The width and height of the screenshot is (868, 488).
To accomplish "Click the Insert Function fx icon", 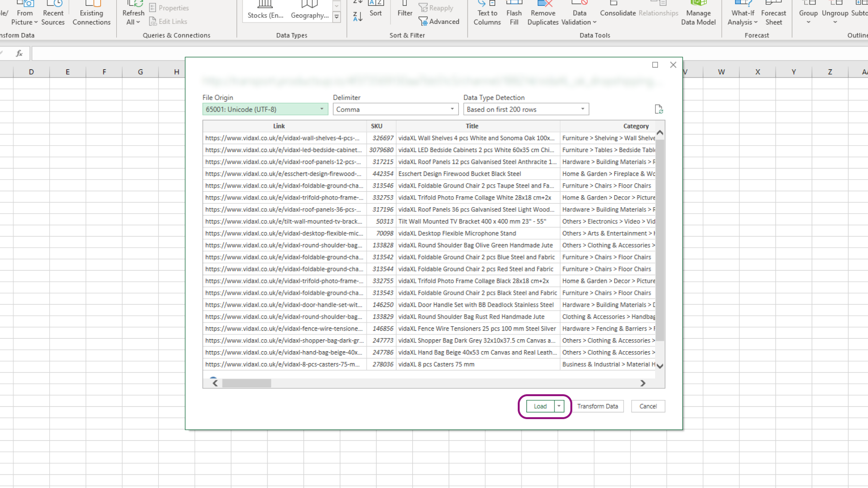I will pos(19,53).
